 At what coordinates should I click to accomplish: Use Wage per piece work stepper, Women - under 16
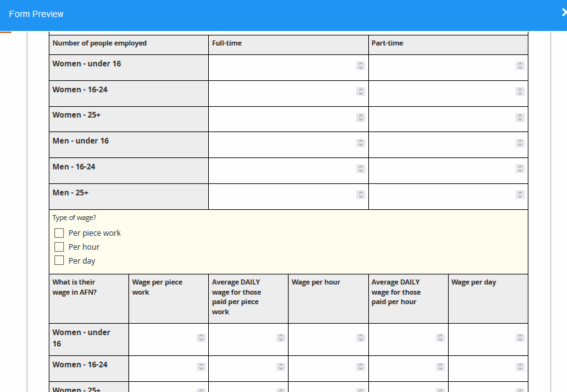click(201, 338)
